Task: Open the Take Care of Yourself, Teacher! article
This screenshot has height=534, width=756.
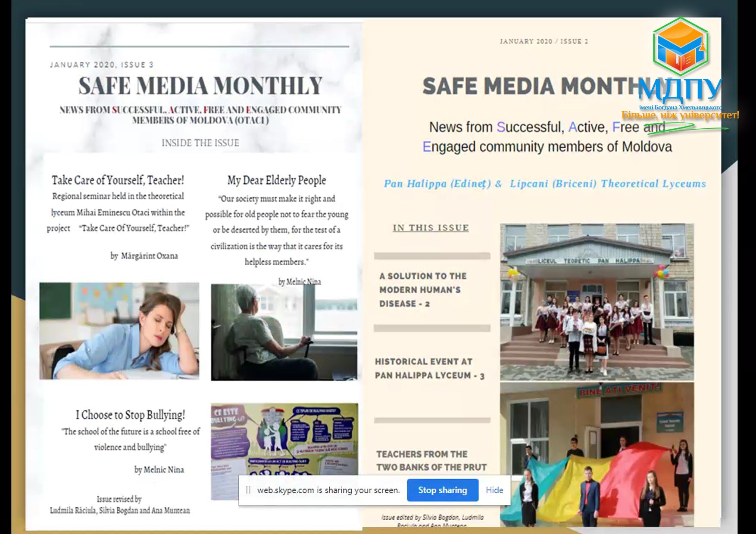Action: click(x=118, y=180)
